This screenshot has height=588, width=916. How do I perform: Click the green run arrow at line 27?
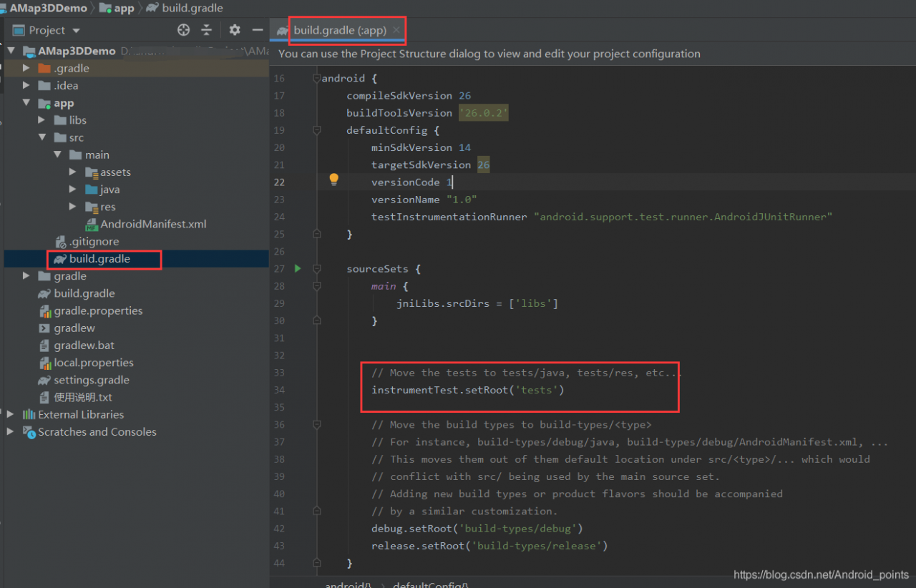tap(298, 269)
